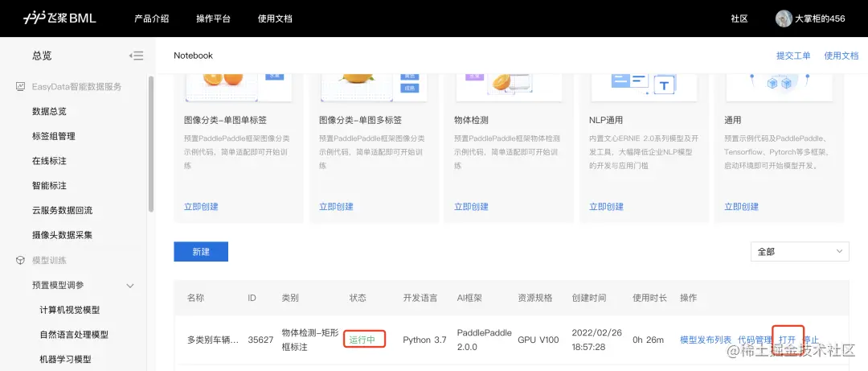Go to 社区 in the top bar

pos(739,19)
